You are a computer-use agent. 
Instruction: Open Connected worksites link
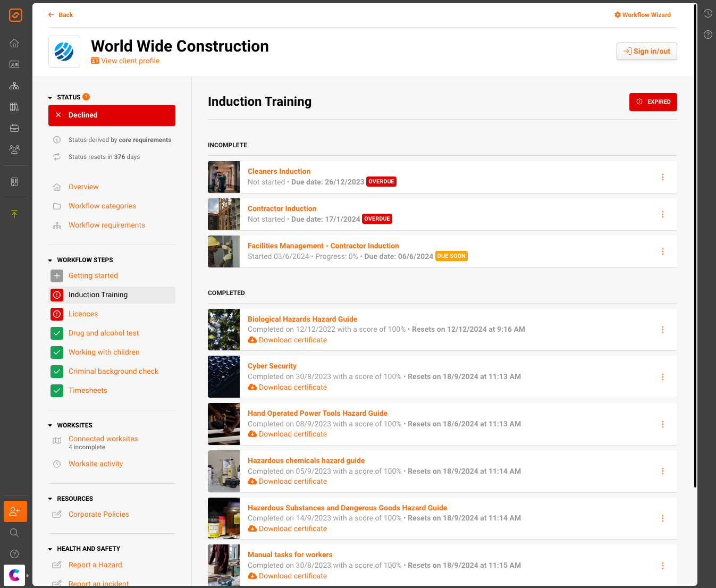click(103, 439)
